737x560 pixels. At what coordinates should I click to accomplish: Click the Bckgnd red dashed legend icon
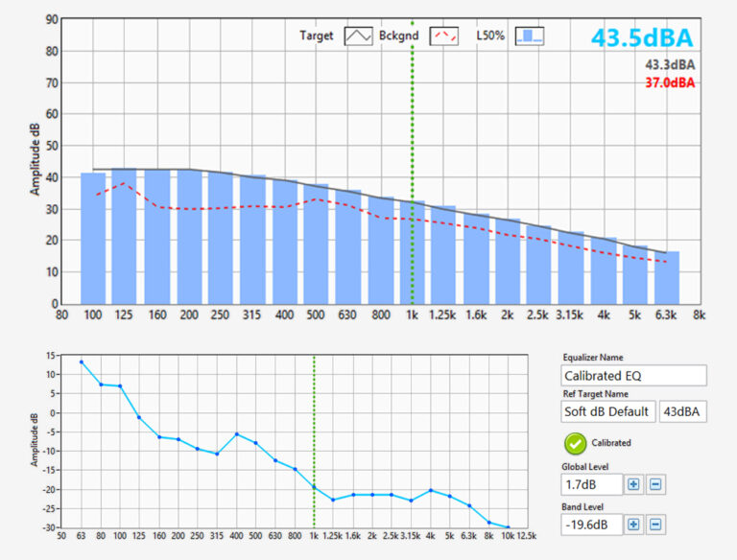443,36
